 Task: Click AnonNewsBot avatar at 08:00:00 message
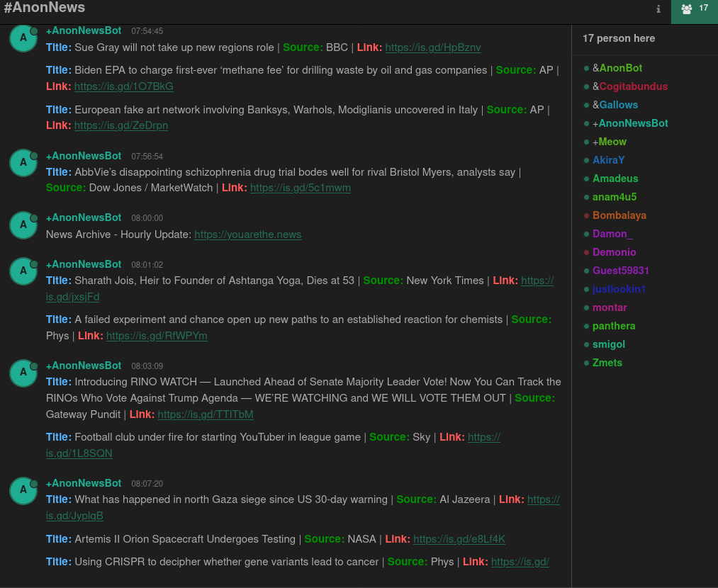pos(23,225)
